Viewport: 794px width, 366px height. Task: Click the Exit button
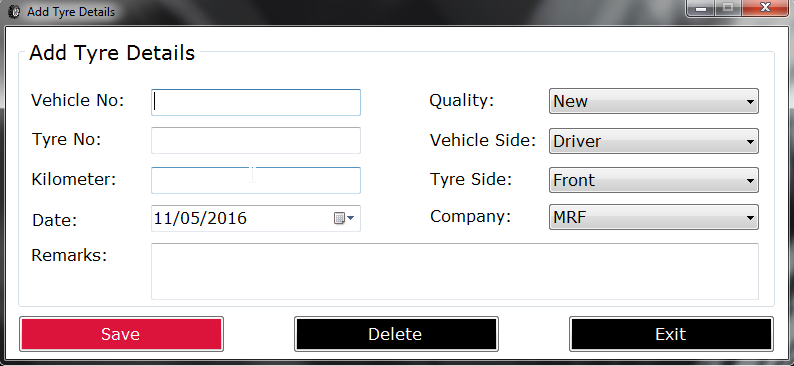671,334
